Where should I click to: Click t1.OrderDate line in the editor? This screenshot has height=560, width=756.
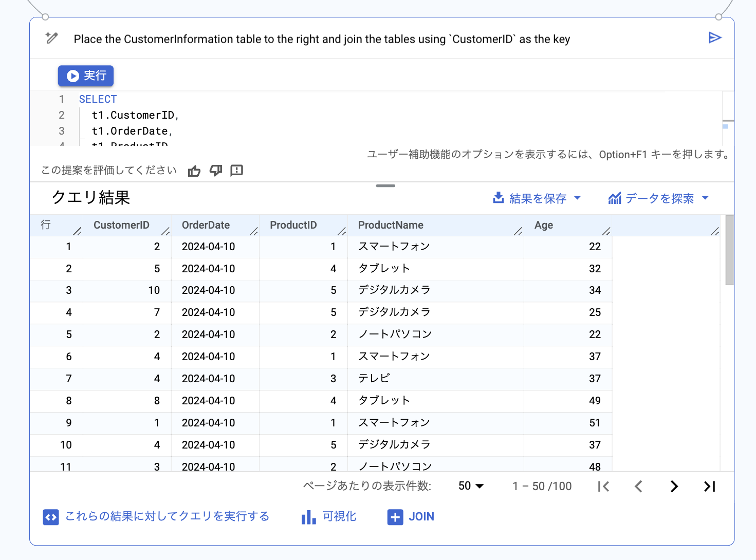click(x=132, y=131)
